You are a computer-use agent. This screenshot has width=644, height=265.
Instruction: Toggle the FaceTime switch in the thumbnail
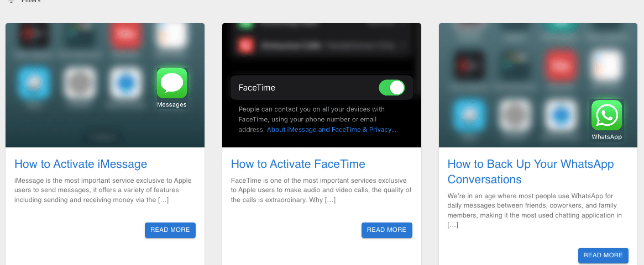pyautogui.click(x=391, y=88)
